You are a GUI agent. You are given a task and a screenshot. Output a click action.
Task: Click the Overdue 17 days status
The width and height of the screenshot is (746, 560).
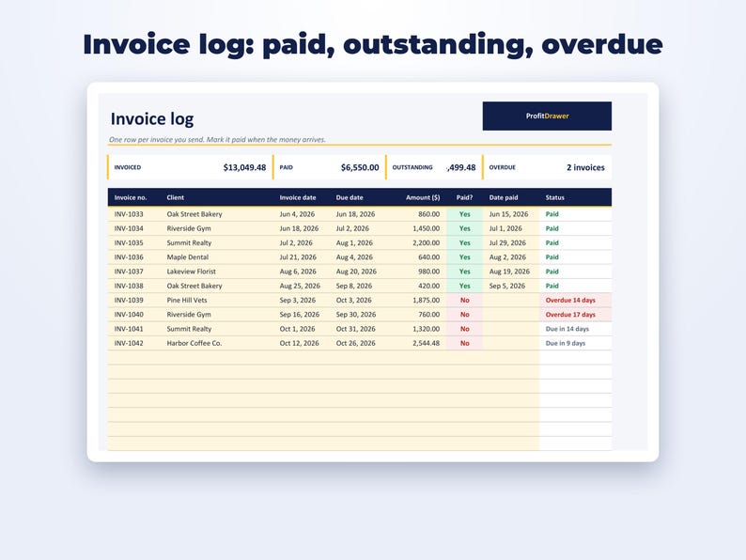pyautogui.click(x=570, y=315)
